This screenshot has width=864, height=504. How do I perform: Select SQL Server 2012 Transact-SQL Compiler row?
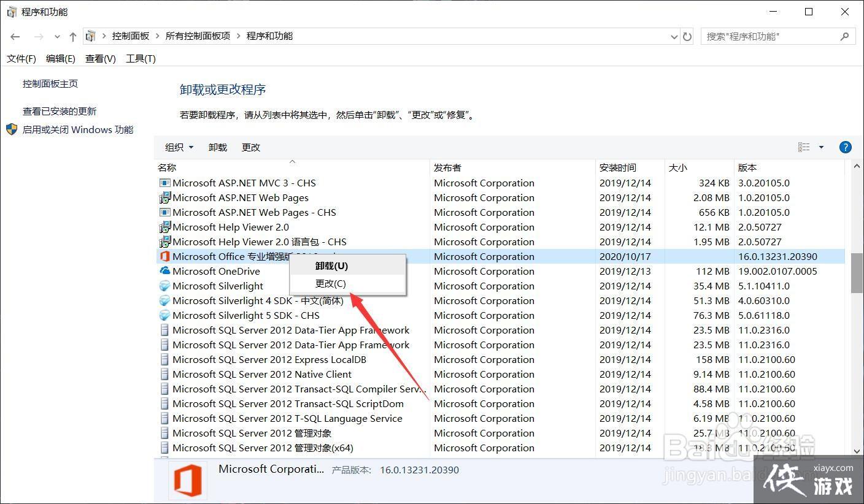point(499,389)
